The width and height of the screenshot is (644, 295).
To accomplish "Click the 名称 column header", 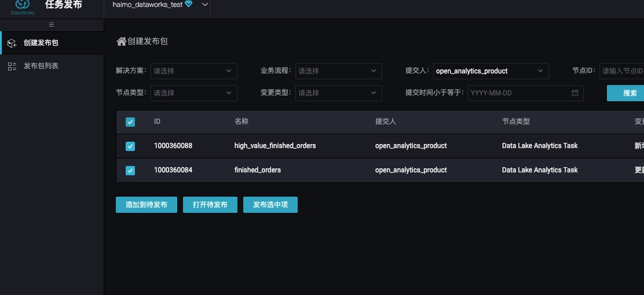I will tap(241, 121).
